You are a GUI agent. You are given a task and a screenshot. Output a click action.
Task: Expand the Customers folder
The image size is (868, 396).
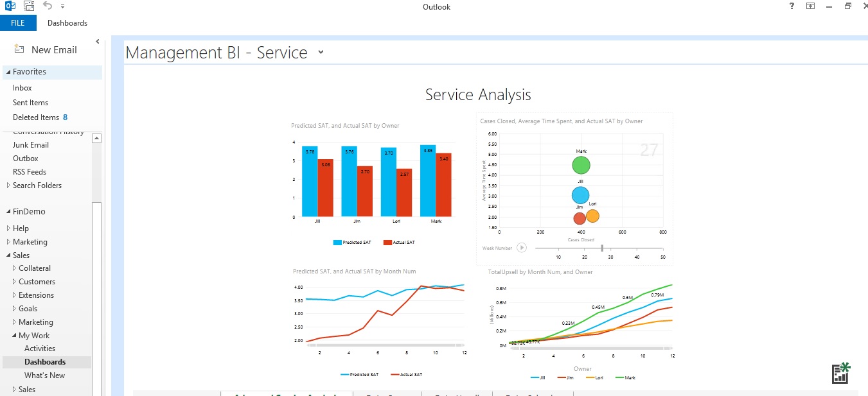pos(14,282)
